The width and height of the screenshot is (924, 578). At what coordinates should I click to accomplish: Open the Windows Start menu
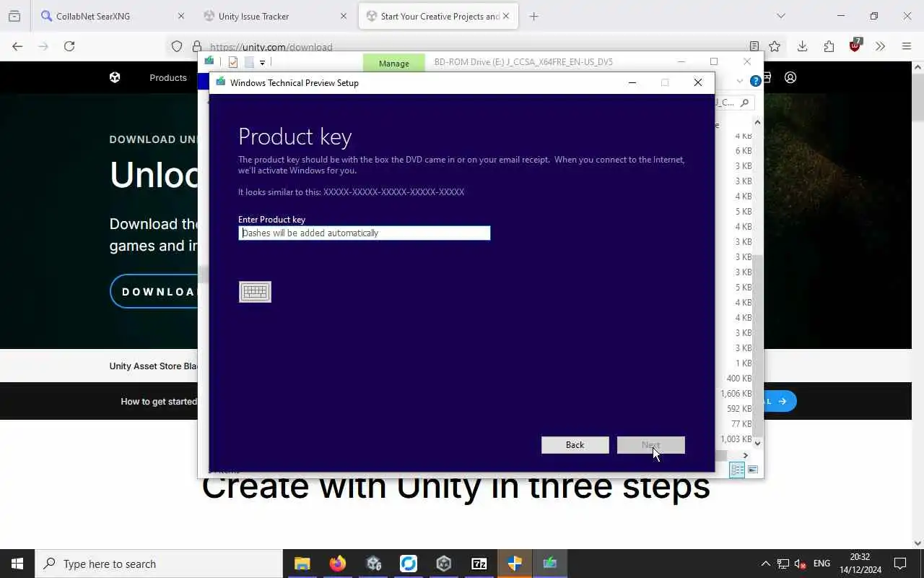[17, 564]
